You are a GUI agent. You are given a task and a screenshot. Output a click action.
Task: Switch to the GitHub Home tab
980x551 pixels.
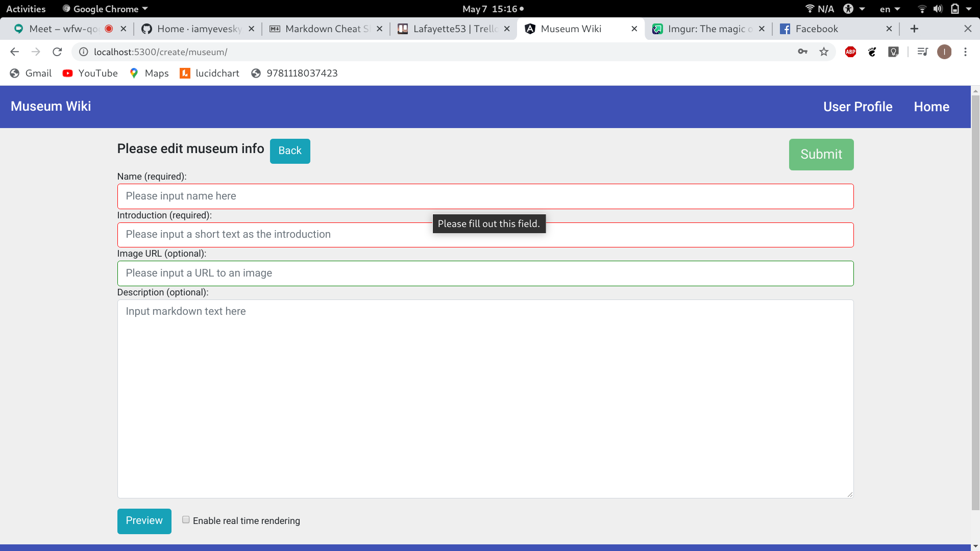(199, 29)
